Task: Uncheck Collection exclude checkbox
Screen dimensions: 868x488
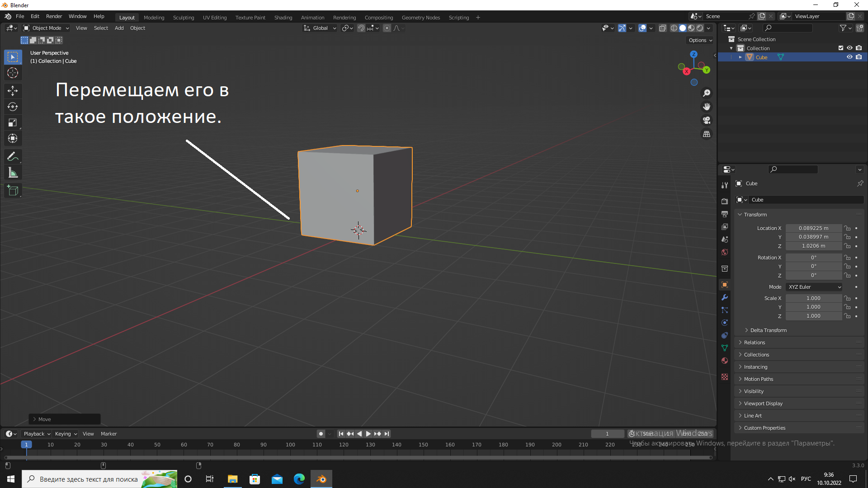Action: 841,48
